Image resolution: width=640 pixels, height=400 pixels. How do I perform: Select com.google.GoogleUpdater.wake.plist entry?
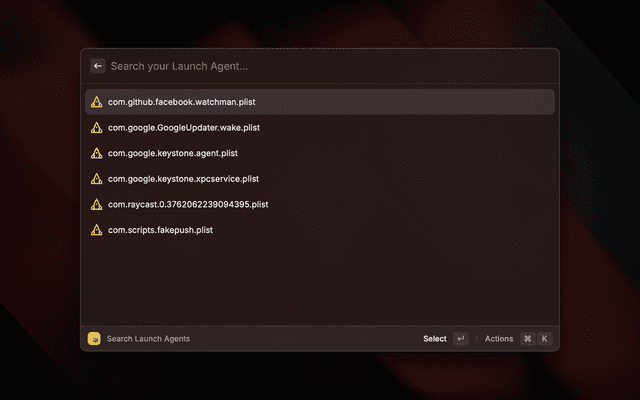coord(184,128)
